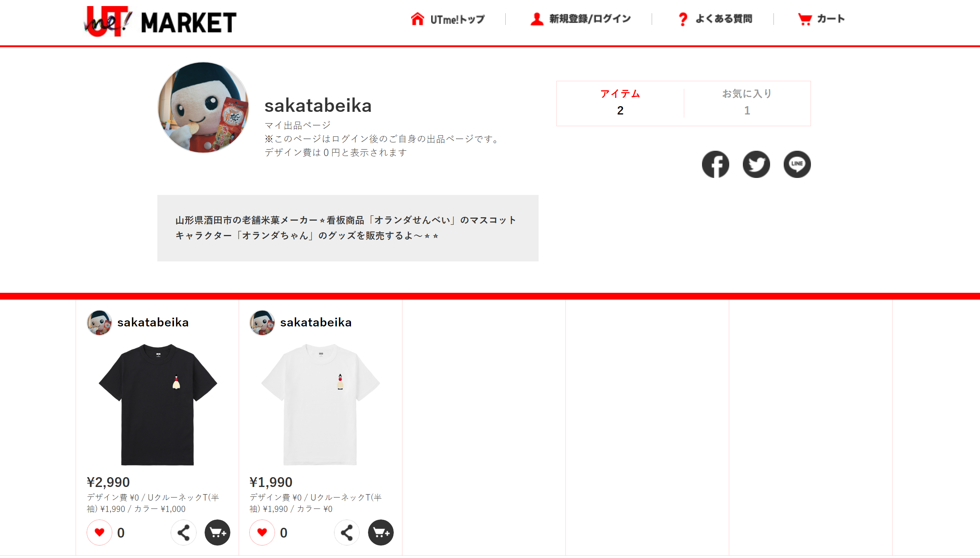Screen dimensions: 980x558
Task: Open share icon for black T-shirt
Action: [183, 532]
